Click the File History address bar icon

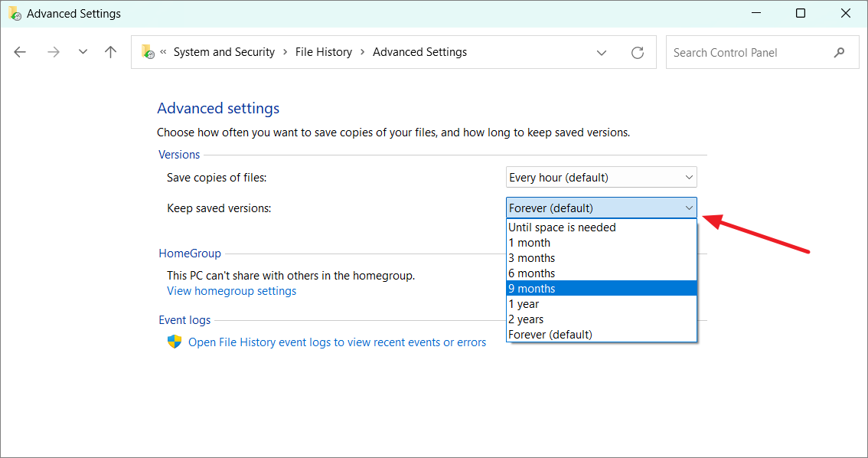[148, 52]
